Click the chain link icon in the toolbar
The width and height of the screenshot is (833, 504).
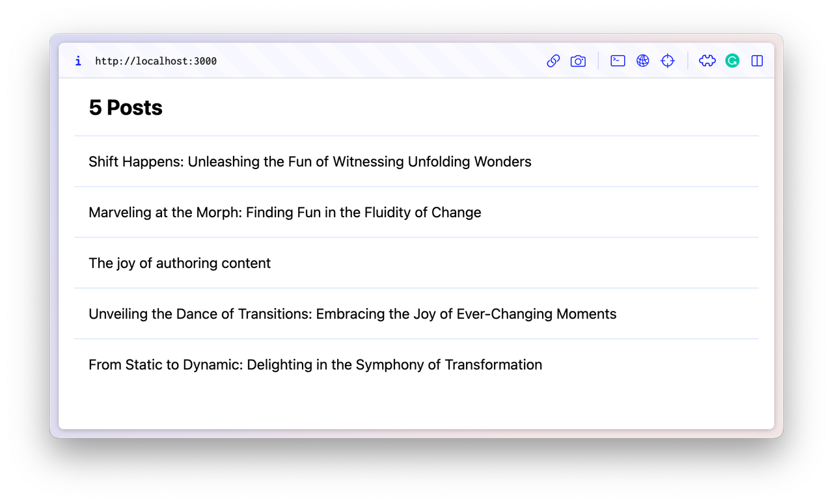553,60
